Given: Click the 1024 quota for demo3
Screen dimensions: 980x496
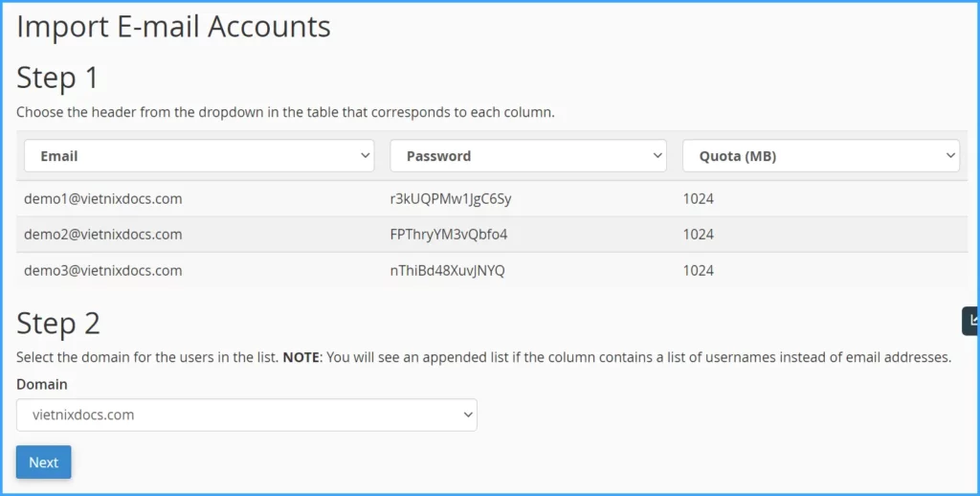Looking at the screenshot, I should (x=699, y=271).
